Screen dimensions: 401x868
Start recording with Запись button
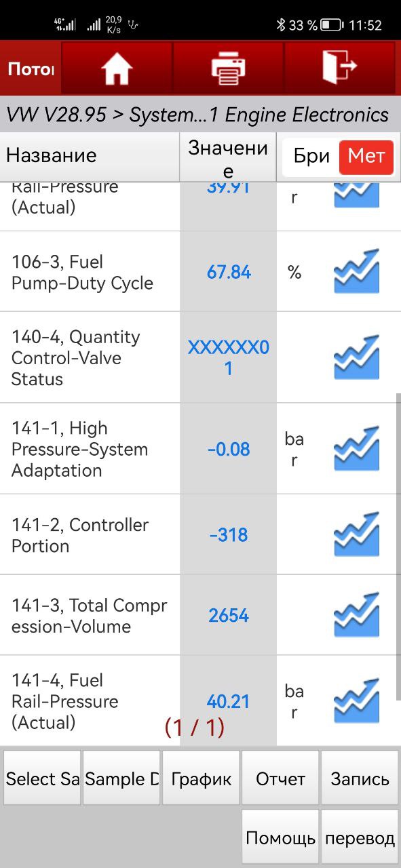(x=360, y=778)
